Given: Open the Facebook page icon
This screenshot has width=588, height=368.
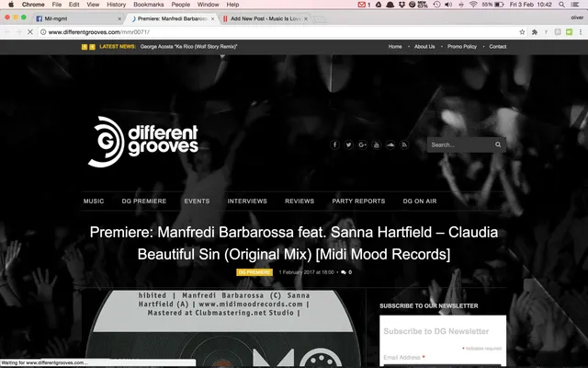Looking at the screenshot, I should [x=334, y=144].
